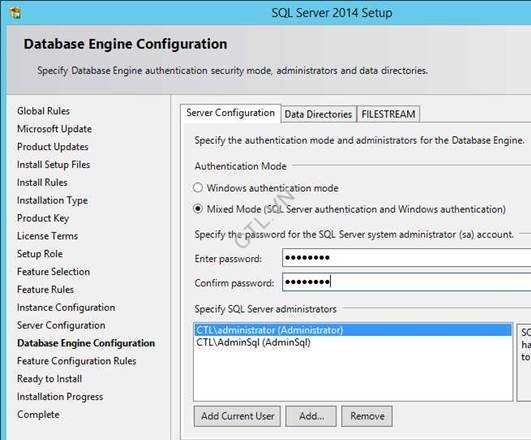The width and height of the screenshot is (531, 440).
Task: Click the Database Engine Configuration page heading
Action: (125, 44)
